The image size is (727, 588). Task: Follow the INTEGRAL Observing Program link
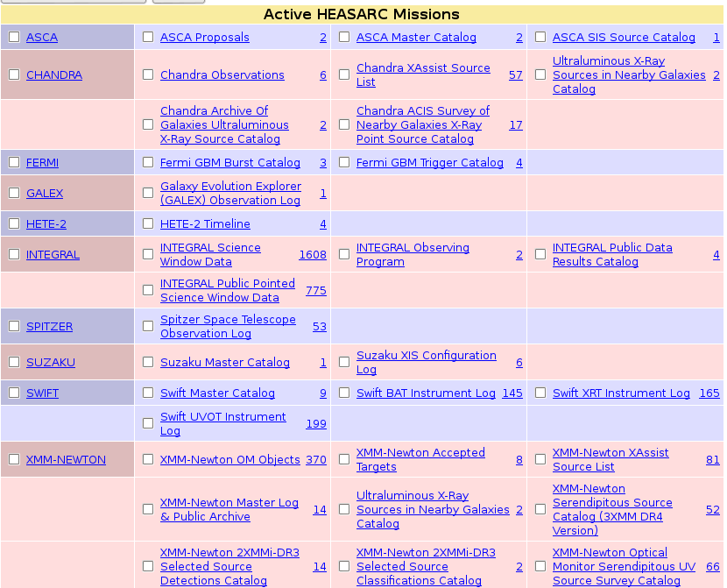click(x=413, y=254)
